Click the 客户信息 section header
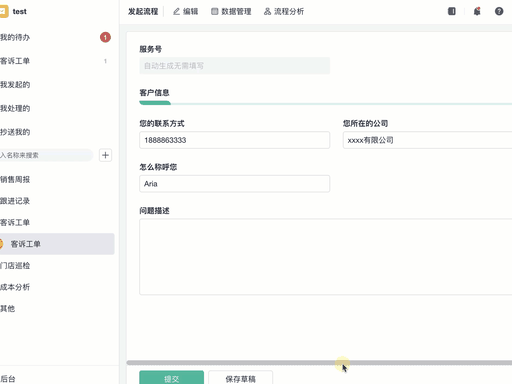The image size is (512, 384). click(154, 93)
